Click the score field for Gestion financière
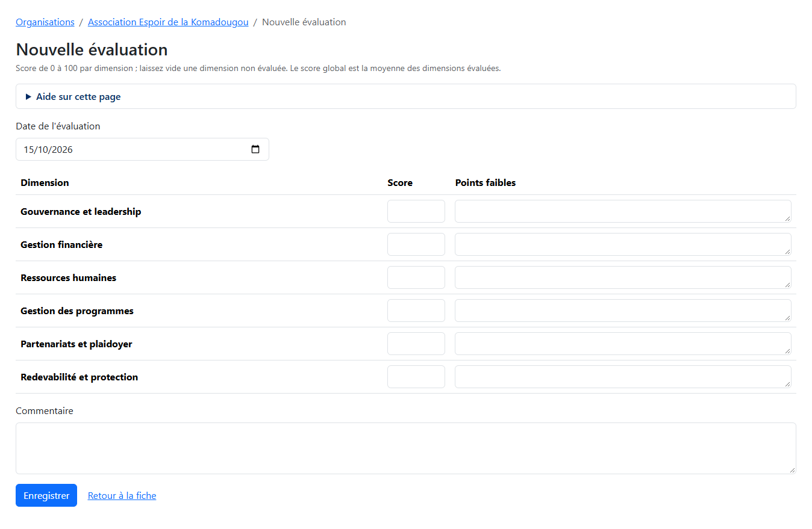Viewport: 812px width, 529px height. [416, 244]
